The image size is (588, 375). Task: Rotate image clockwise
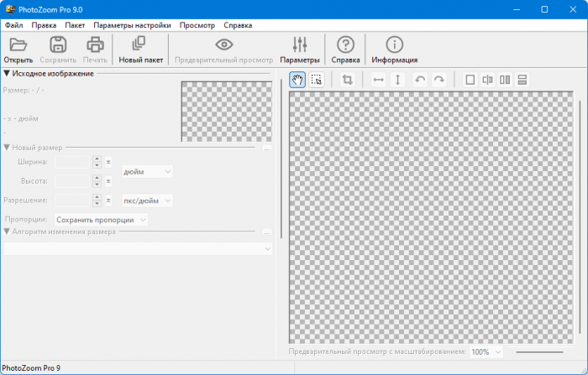(438, 80)
